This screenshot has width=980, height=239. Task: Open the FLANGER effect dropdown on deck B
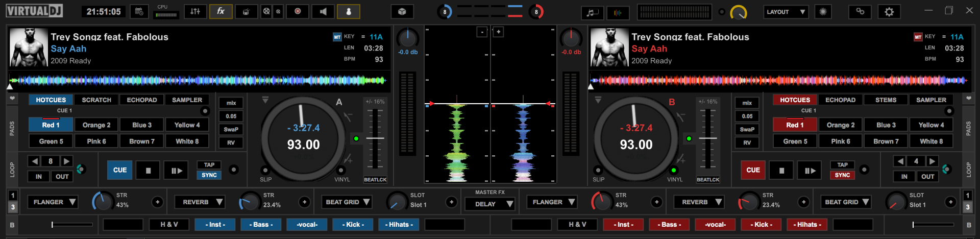coord(552,202)
